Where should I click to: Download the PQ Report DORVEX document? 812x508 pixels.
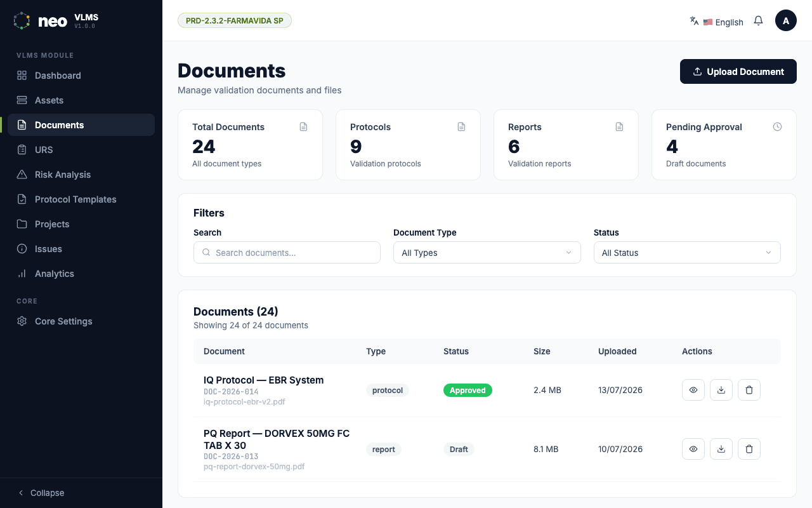(721, 449)
